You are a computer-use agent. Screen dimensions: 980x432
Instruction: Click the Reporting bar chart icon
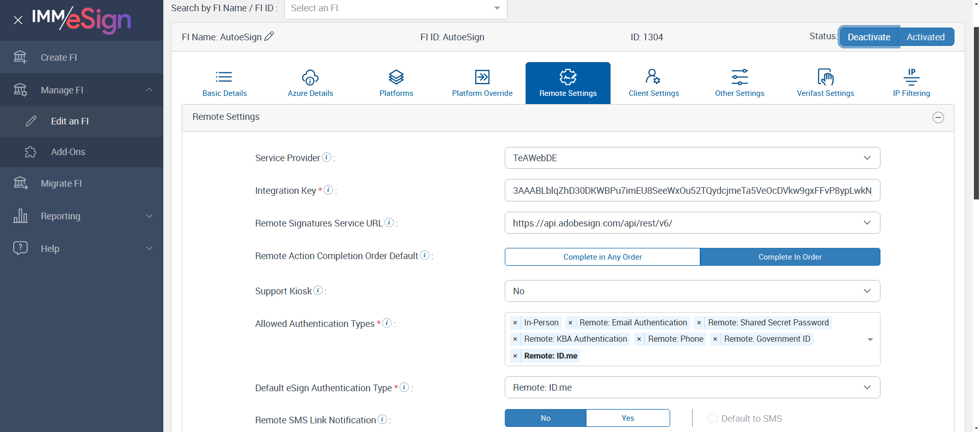click(20, 216)
